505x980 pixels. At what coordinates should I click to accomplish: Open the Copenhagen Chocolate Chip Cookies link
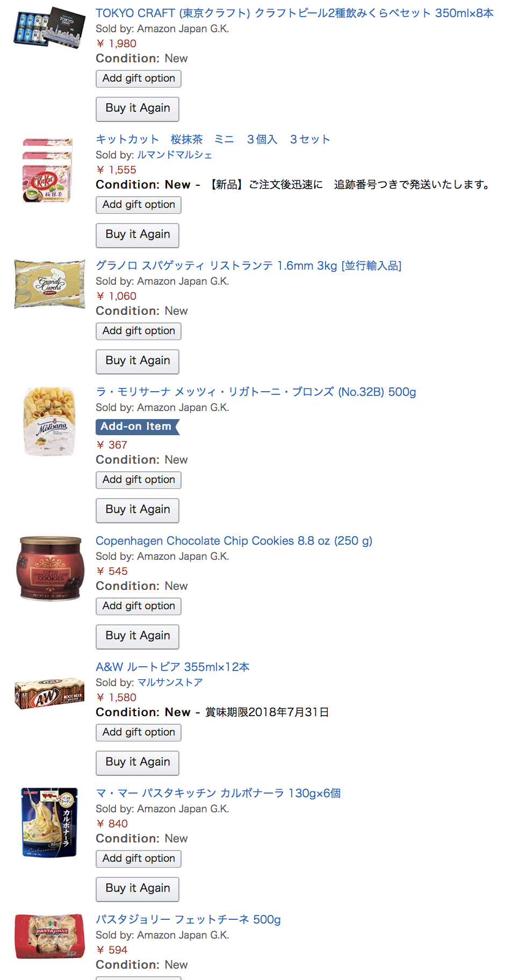[234, 541]
